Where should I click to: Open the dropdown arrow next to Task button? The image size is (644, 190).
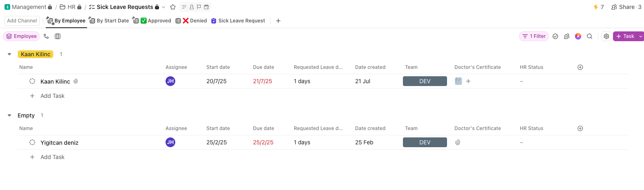point(641,36)
